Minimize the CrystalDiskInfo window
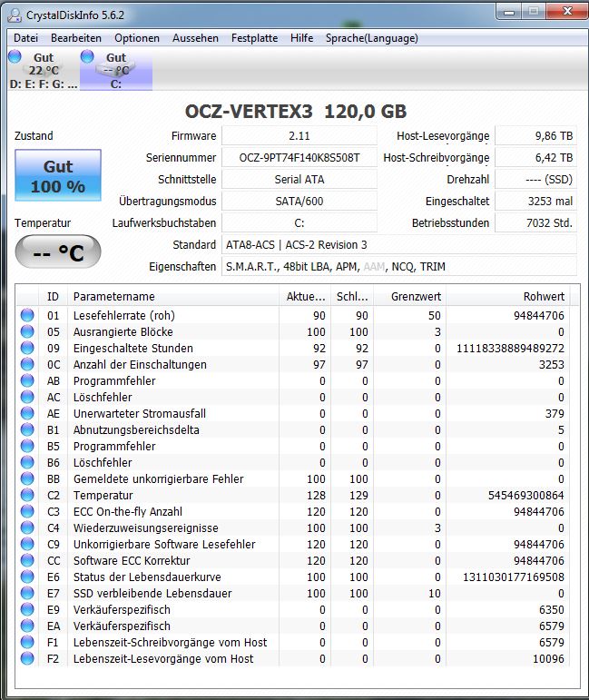Screen dimensions: 589x700 508,12
